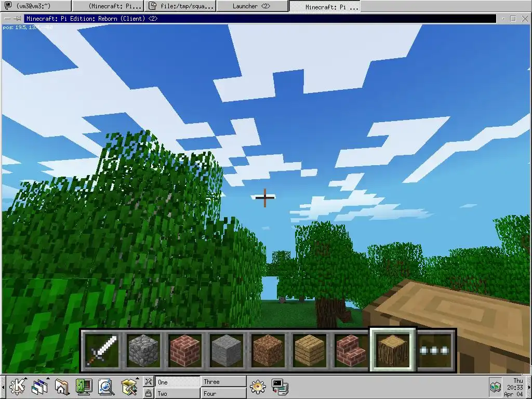The image size is (532, 399).
Task: Open the home folder panel icon
Action: pyautogui.click(x=62, y=387)
